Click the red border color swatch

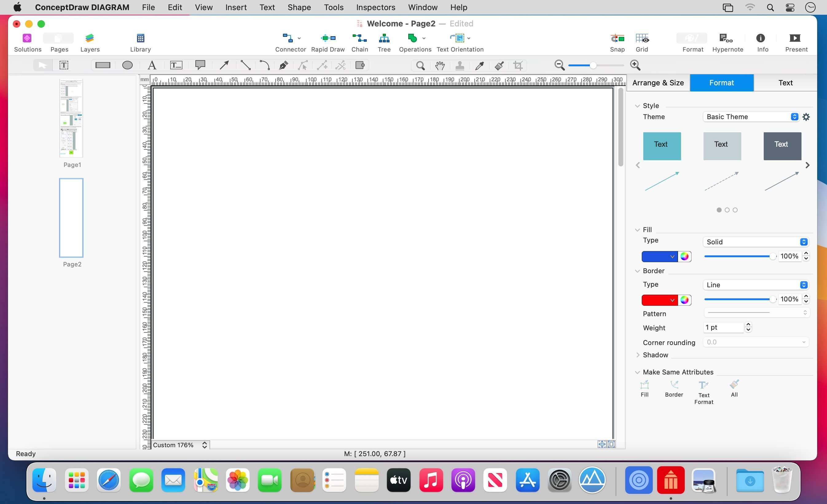click(x=656, y=300)
